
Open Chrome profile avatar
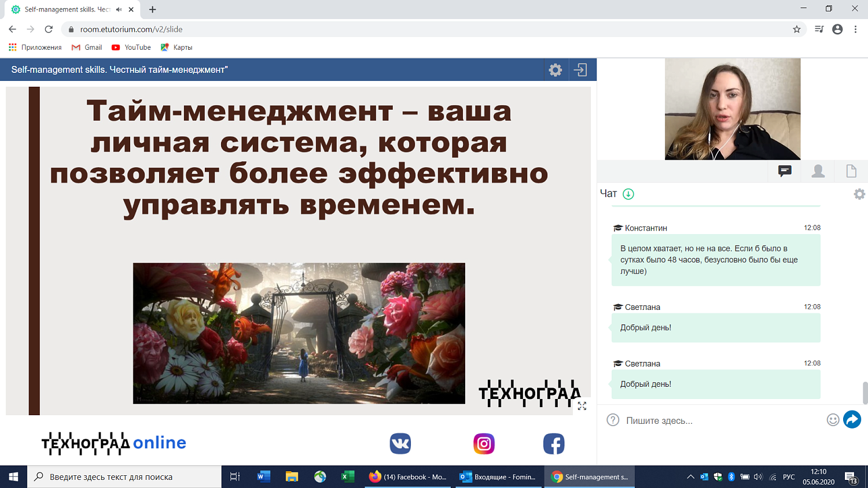click(x=837, y=29)
